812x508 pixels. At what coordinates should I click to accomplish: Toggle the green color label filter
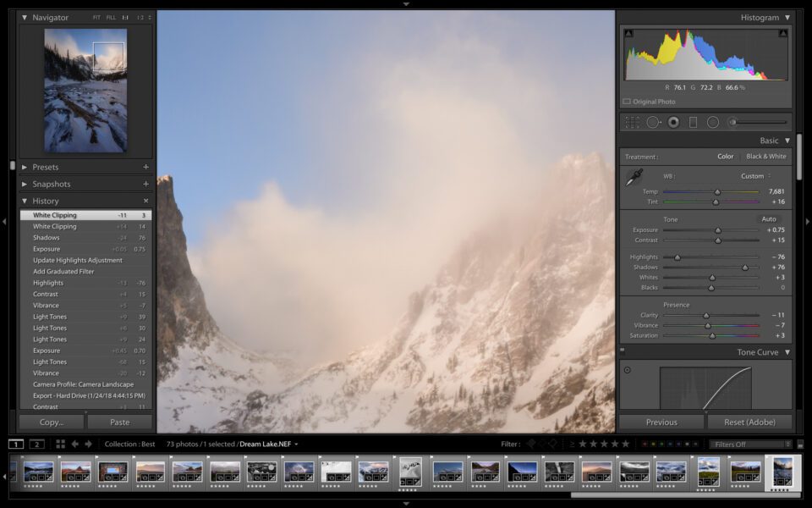tap(661, 444)
